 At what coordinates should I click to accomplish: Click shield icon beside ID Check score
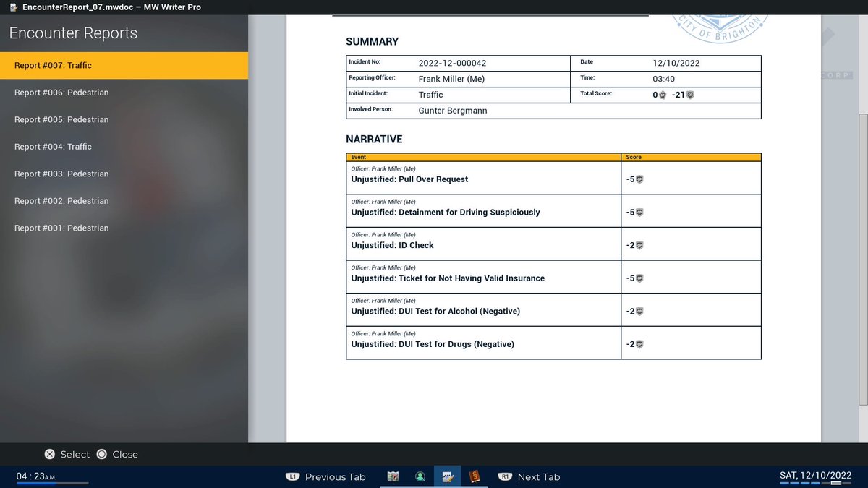(x=639, y=245)
